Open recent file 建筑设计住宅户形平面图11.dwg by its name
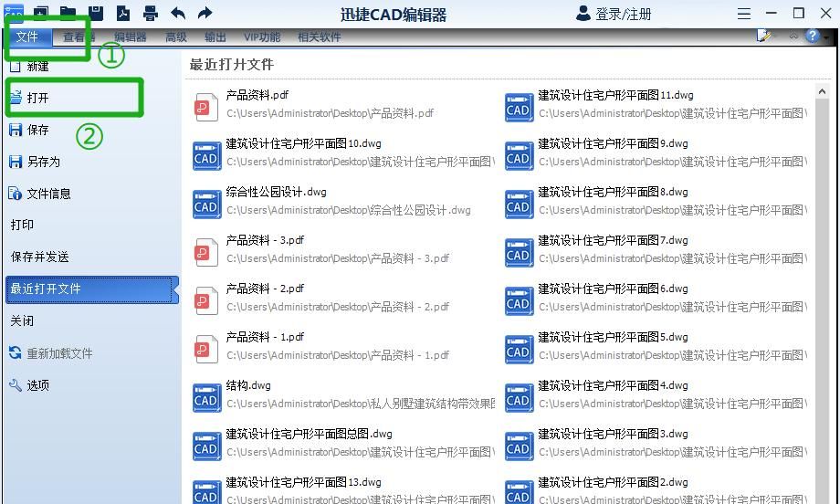 615,95
